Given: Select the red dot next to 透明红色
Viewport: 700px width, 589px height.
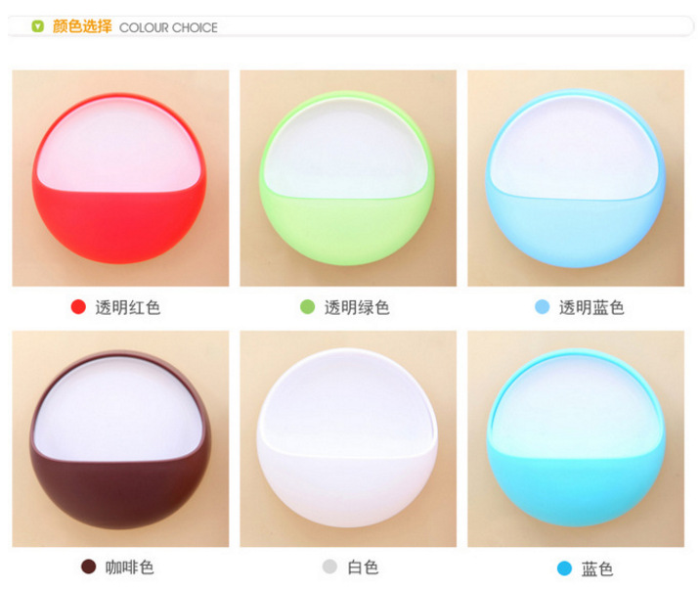Looking at the screenshot, I should click(x=78, y=307).
